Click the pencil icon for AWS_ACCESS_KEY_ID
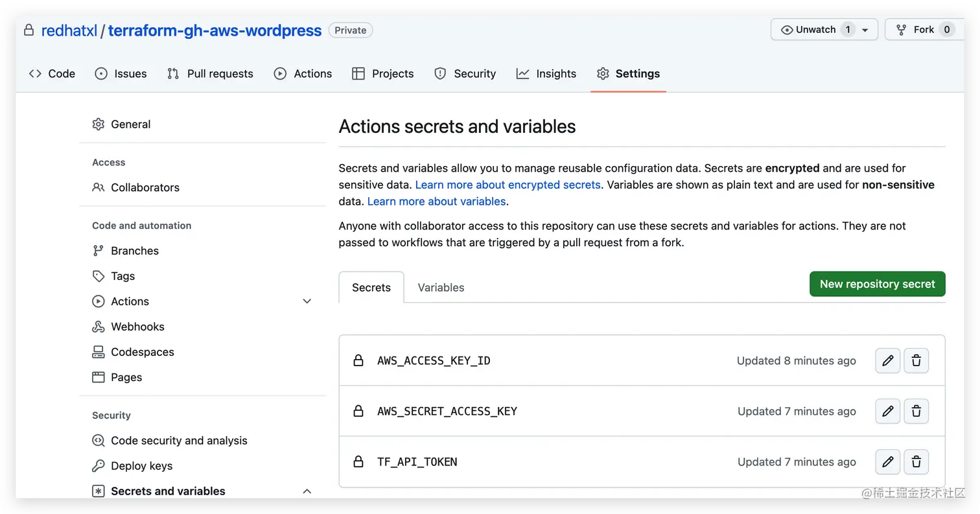This screenshot has height=514, width=980. coord(887,361)
